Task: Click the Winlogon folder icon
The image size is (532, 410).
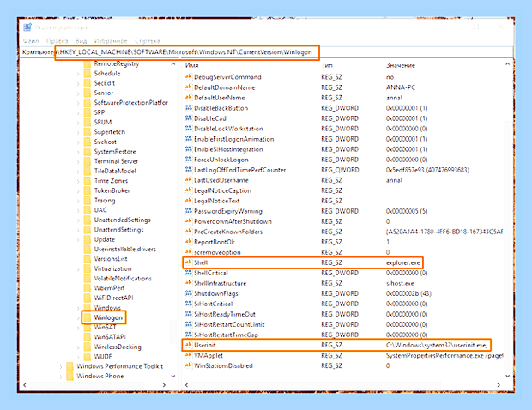Action: (x=88, y=317)
